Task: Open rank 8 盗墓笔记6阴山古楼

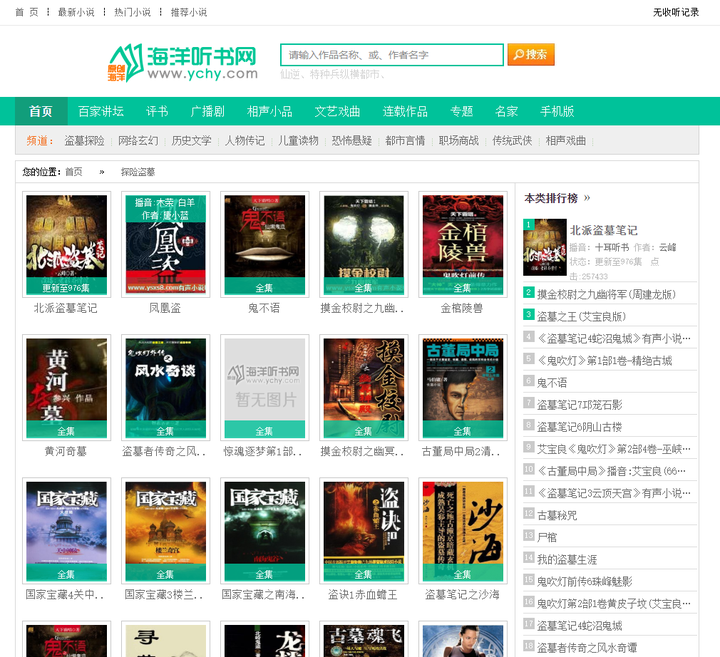Action: coord(579,427)
